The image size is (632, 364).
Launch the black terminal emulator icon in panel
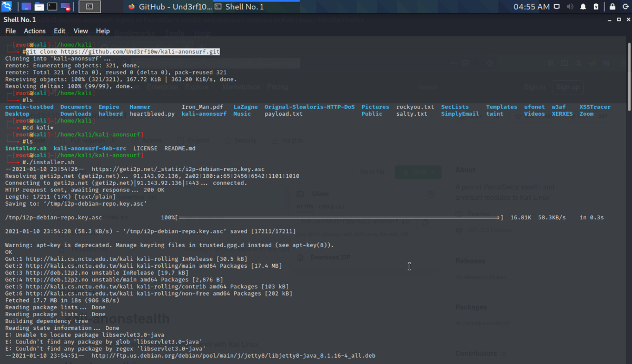tap(52, 7)
